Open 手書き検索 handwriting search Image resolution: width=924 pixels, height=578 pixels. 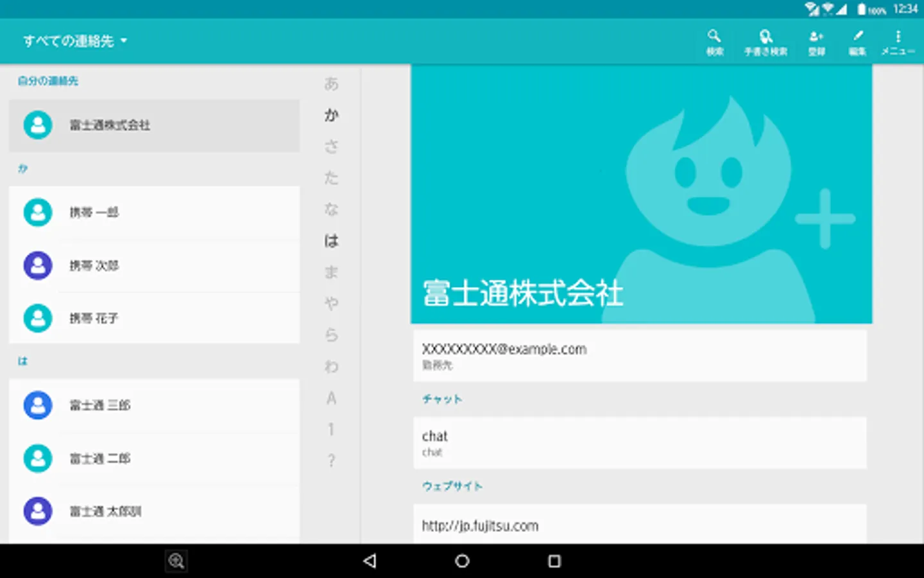pos(766,42)
